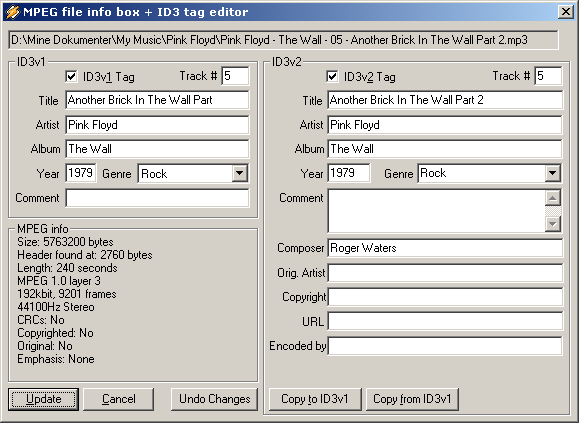Close the MPEG file info dialog
The image size is (579, 423).
click(566, 12)
